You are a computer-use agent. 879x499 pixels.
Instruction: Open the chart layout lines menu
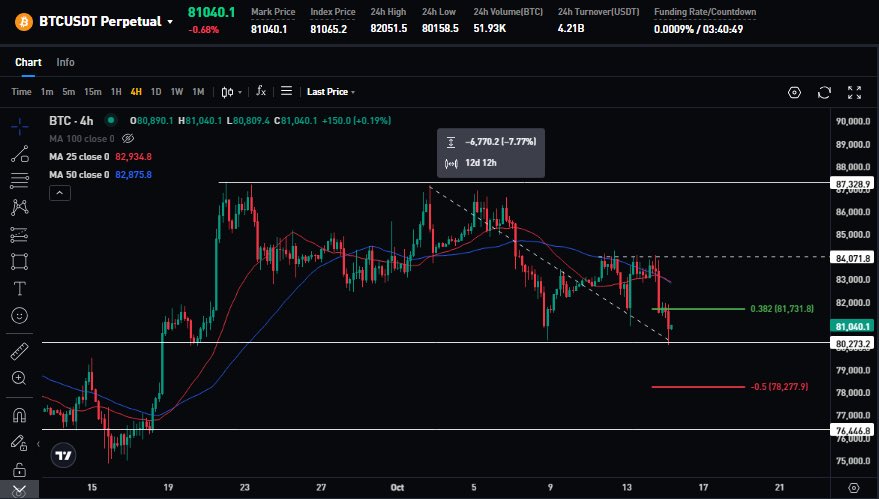(x=286, y=91)
